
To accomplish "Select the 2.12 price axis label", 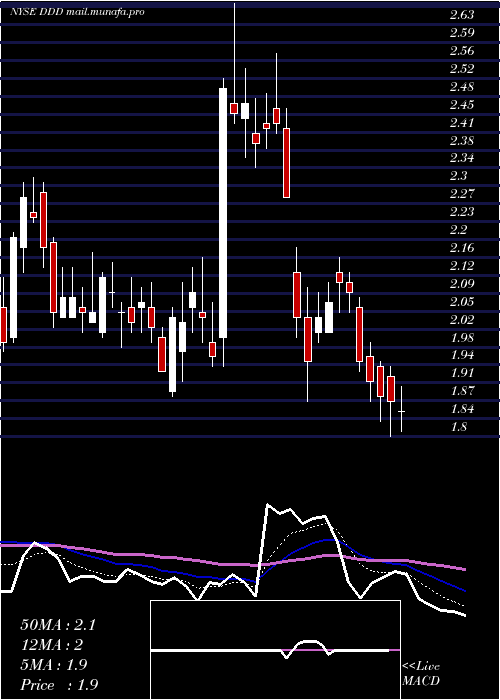I will tap(462, 266).
